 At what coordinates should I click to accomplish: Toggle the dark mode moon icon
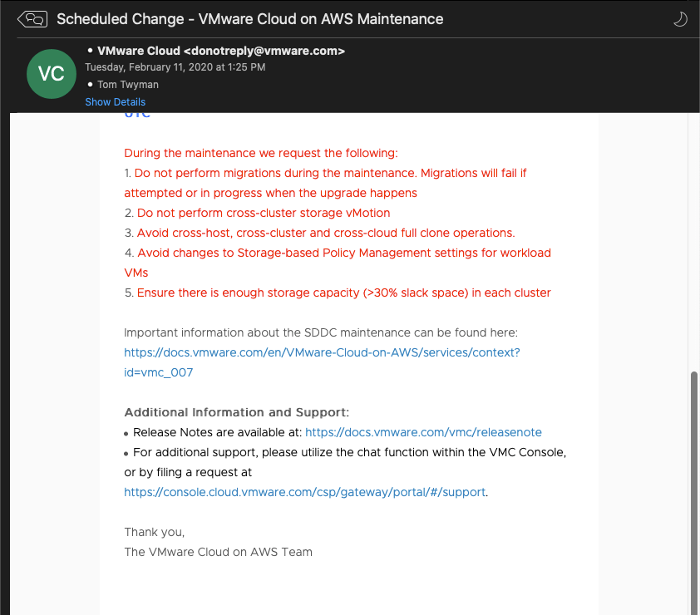[x=680, y=19]
